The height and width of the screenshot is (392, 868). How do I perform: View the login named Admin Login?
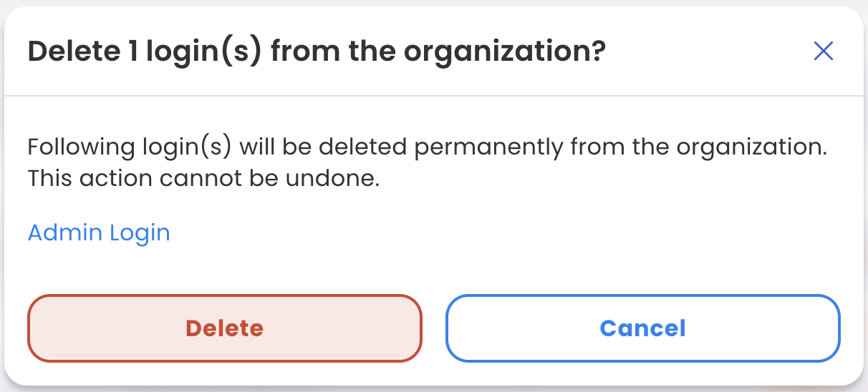coord(99,232)
